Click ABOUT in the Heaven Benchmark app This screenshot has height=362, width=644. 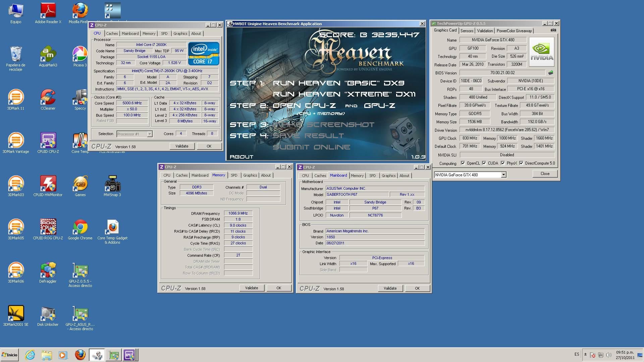241,157
